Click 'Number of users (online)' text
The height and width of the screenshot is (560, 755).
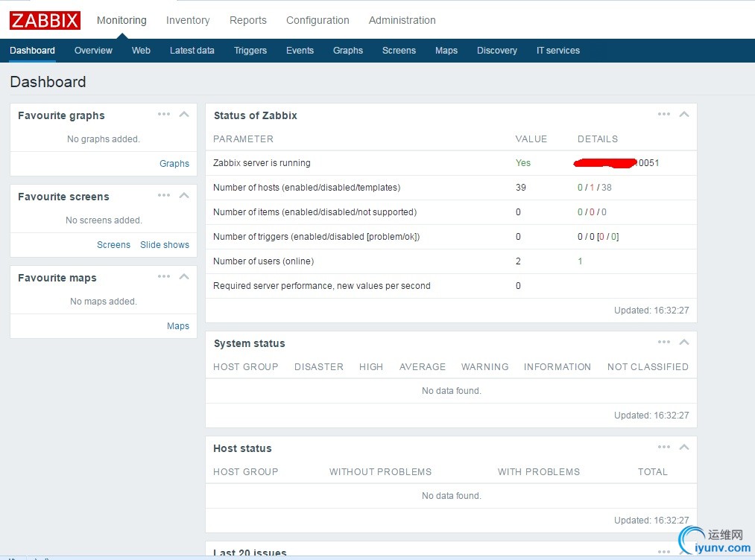[x=263, y=261]
